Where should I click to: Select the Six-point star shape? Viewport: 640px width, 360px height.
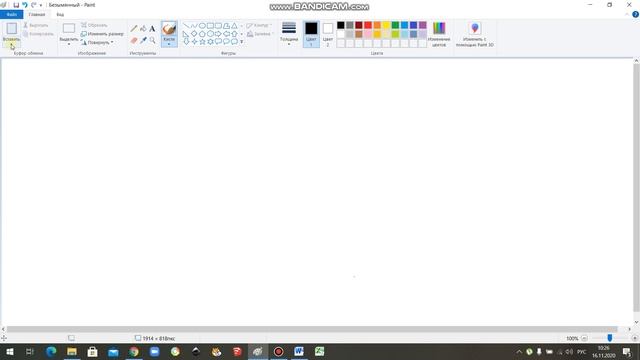click(x=210, y=42)
